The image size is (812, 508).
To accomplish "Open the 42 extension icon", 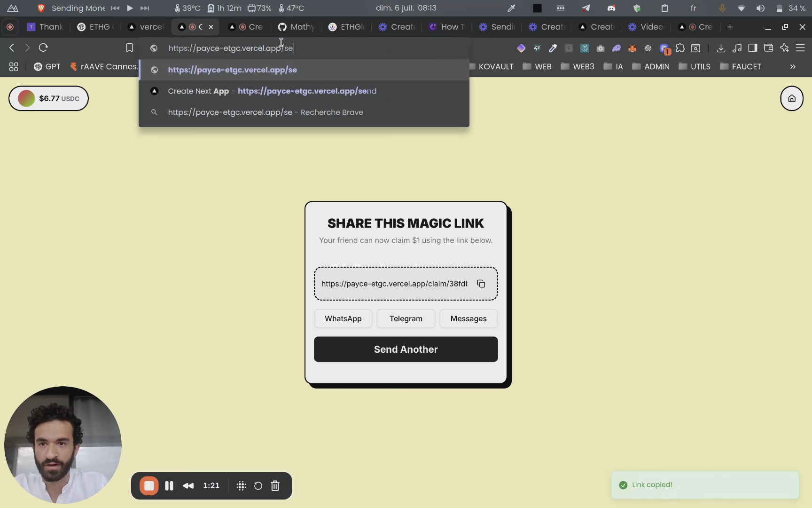I will coord(537,48).
